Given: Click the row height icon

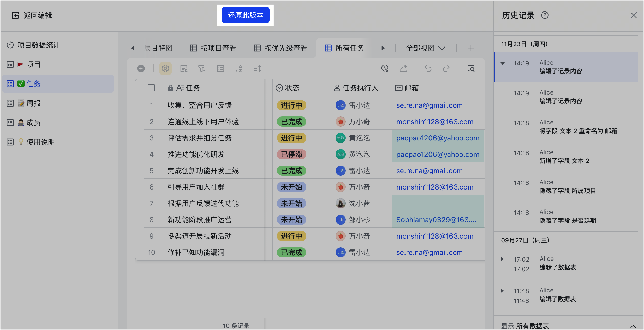Looking at the screenshot, I should [x=257, y=68].
